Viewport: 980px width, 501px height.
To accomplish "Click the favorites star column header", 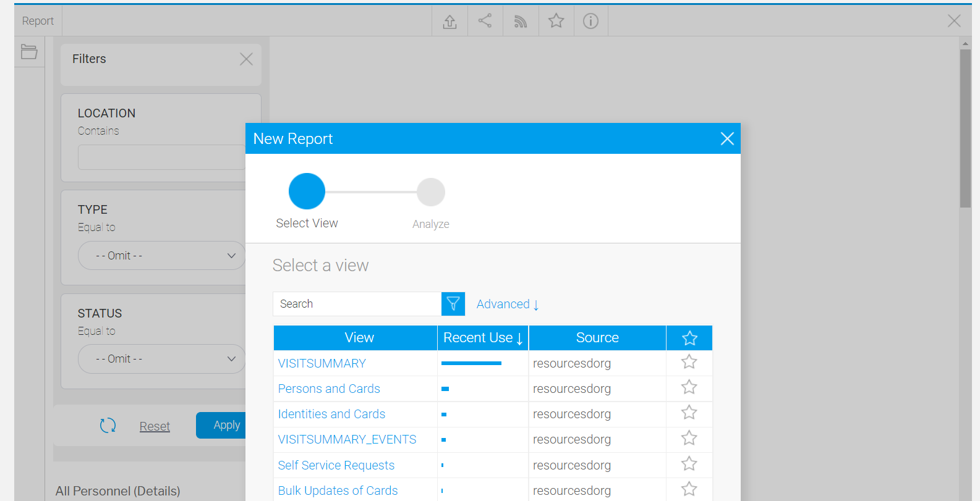I will coord(689,338).
